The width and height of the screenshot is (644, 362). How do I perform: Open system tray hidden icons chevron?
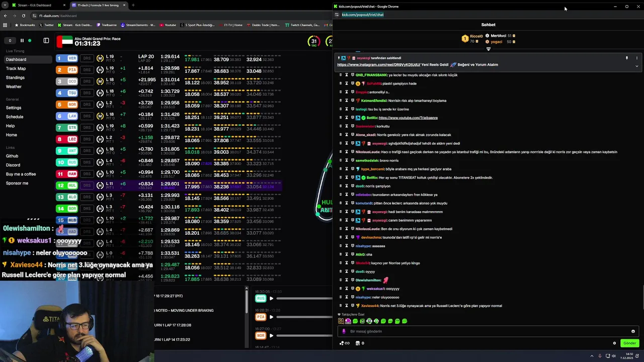(592, 356)
